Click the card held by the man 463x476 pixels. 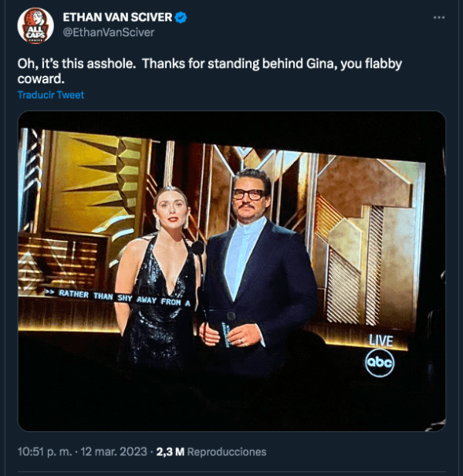point(229,326)
